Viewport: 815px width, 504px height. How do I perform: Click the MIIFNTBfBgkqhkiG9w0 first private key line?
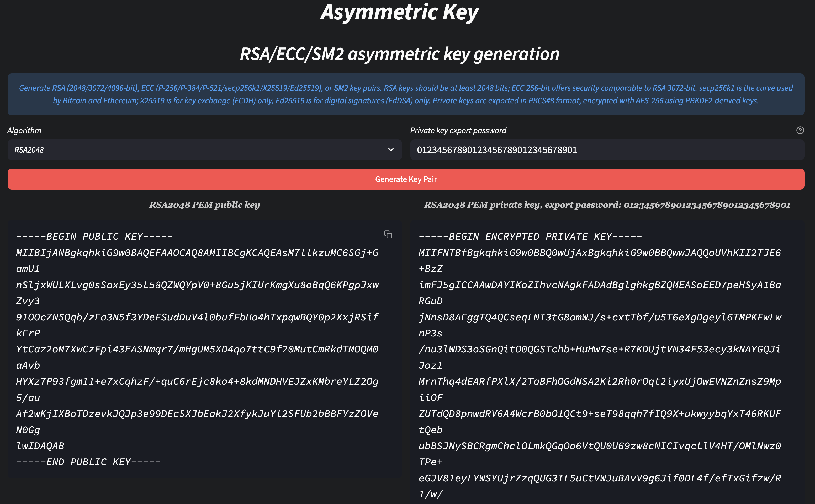point(600,253)
